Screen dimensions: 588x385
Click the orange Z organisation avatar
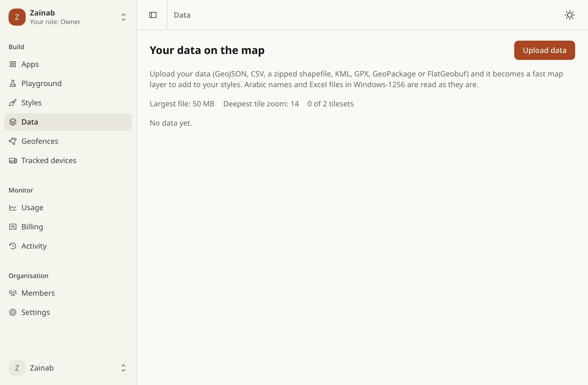pos(17,17)
